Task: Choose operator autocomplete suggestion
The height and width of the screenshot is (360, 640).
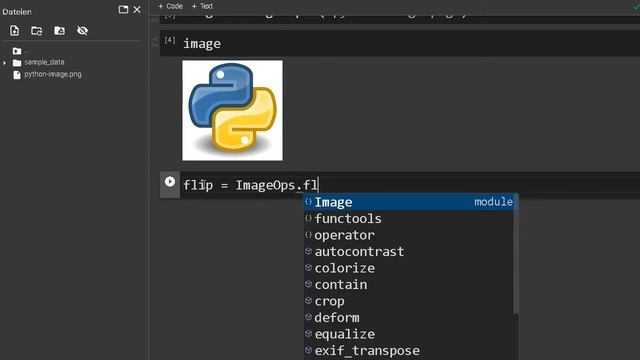Action: [x=409, y=235]
